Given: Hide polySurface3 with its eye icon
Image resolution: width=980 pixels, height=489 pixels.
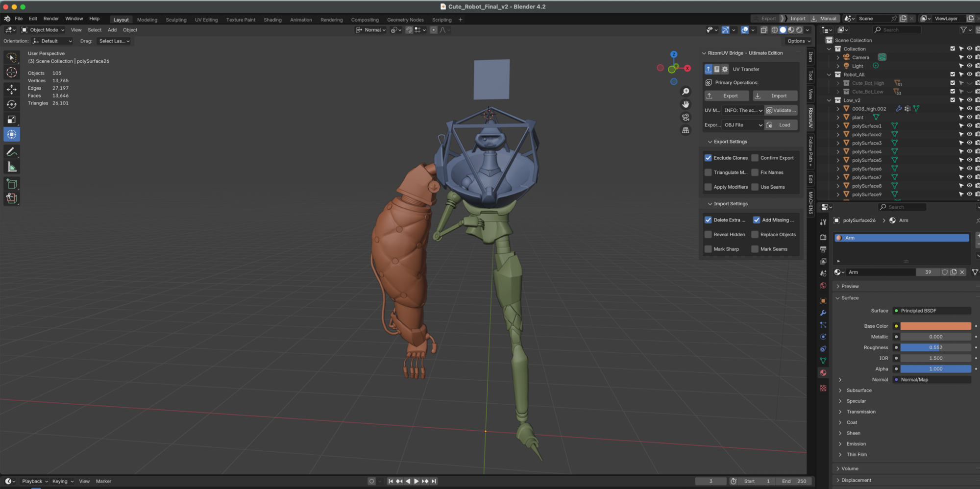Looking at the screenshot, I should pos(969,143).
